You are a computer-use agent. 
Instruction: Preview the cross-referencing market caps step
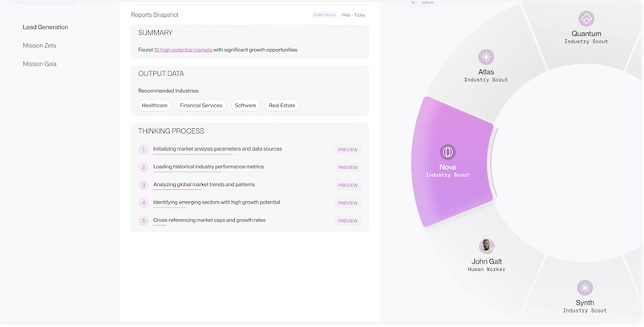(348, 220)
